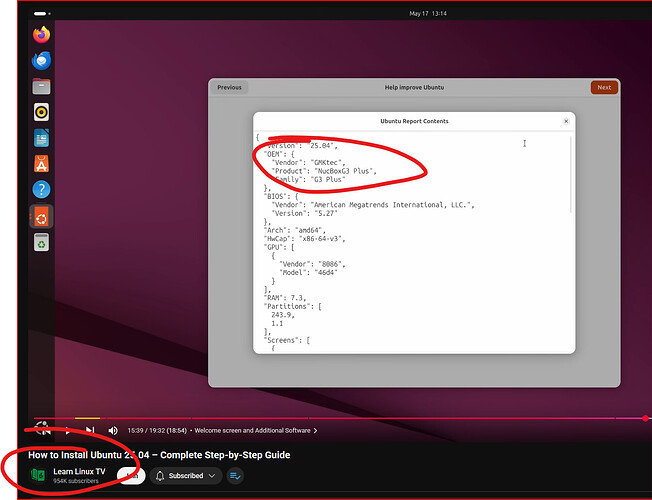This screenshot has height=500, width=652.
Task: Click the video title How to Install Ubuntu
Action: pyautogui.click(x=159, y=455)
